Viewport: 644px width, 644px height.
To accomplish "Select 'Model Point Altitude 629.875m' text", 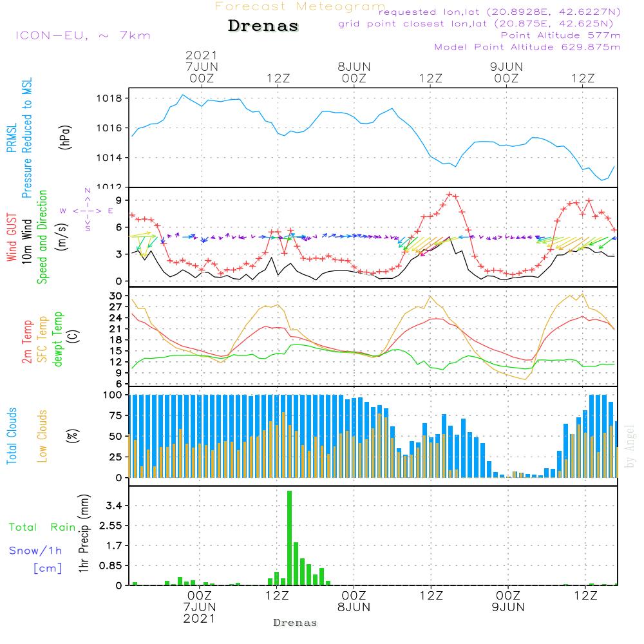I will [527, 47].
